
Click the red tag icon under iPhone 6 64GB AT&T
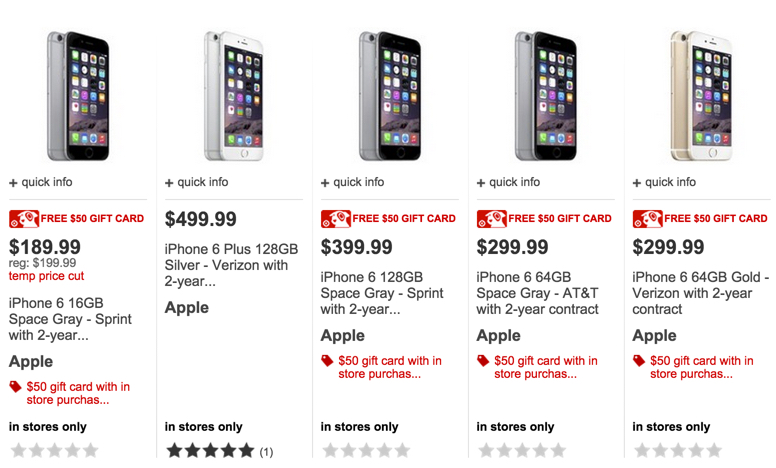[x=483, y=361]
